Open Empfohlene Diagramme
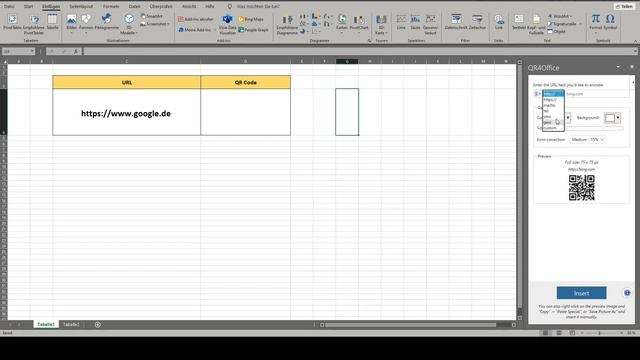 (287, 24)
